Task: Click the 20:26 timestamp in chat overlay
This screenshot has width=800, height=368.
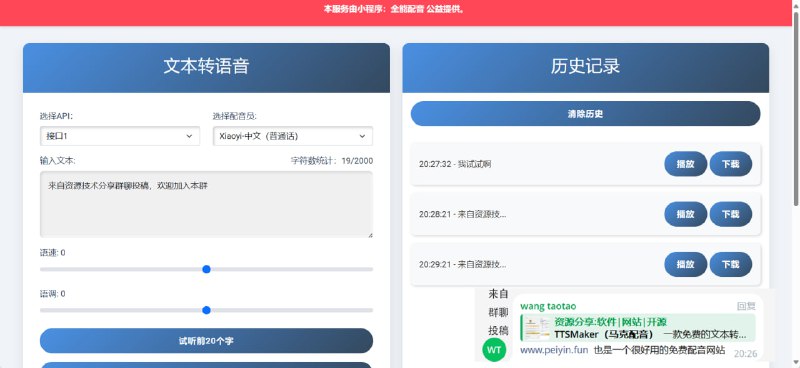Action: 745,354
